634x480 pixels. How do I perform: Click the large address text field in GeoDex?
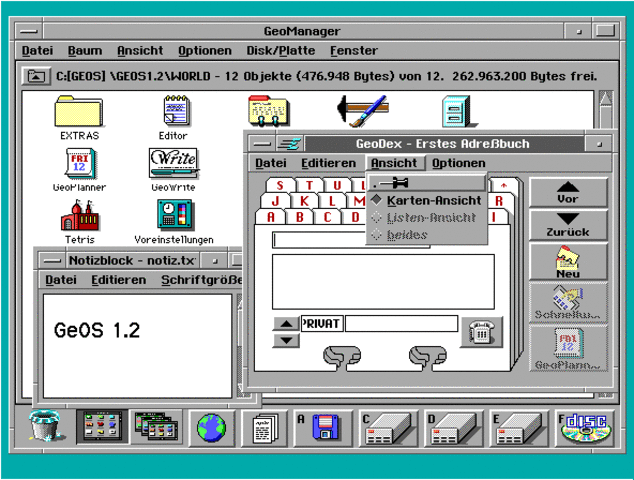[383, 282]
